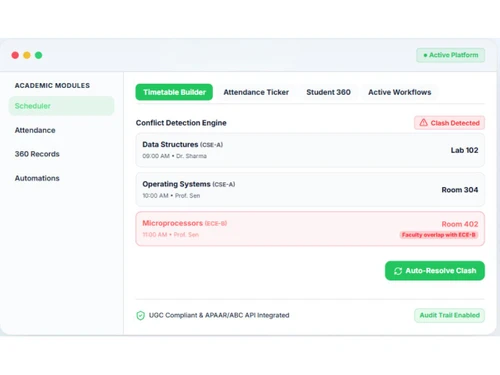Click the Conflict Detection Engine heading

[181, 123]
